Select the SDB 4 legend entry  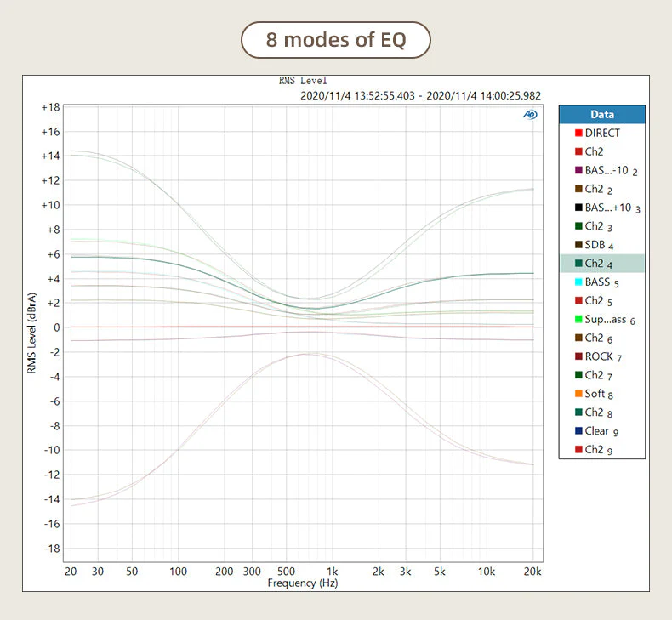coord(602,245)
